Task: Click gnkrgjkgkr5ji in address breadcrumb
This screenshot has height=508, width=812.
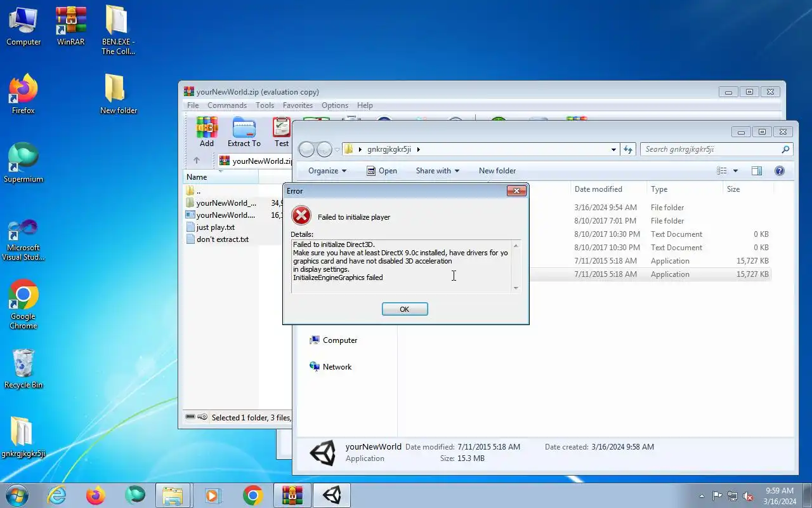Action: click(x=390, y=149)
